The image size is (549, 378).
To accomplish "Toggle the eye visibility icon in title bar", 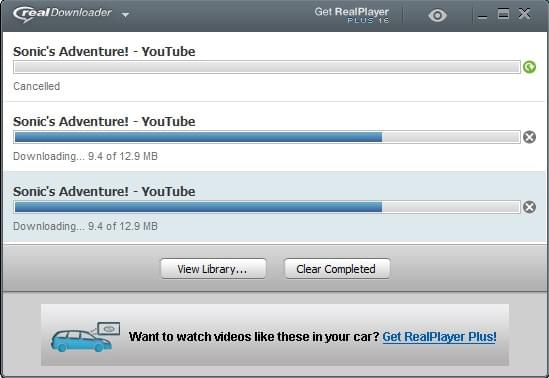I will (x=437, y=15).
